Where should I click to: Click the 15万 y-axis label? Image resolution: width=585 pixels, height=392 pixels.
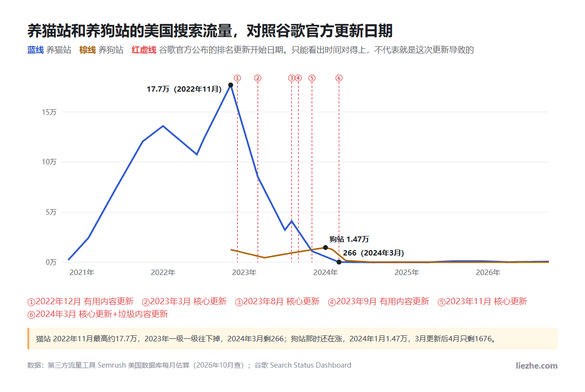(49, 112)
